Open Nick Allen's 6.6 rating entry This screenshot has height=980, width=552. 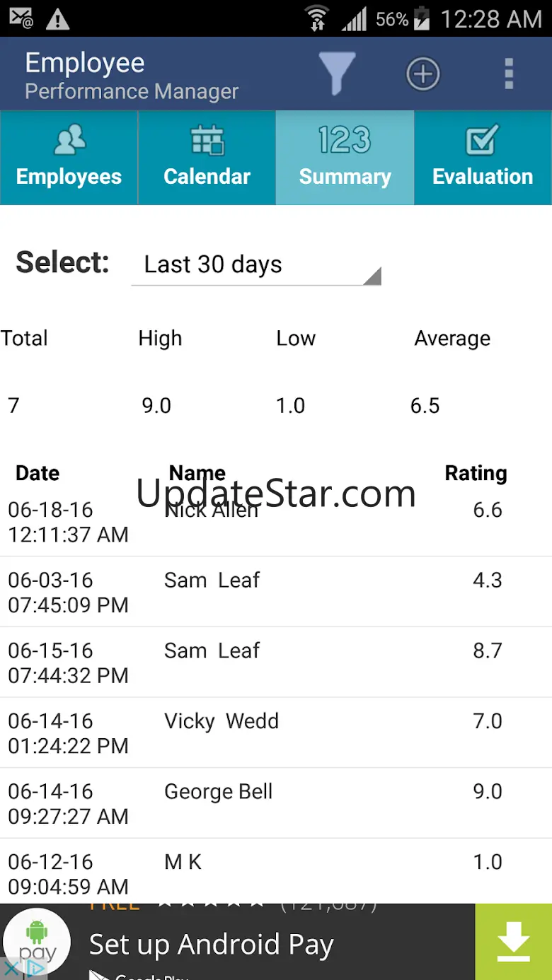pos(276,522)
